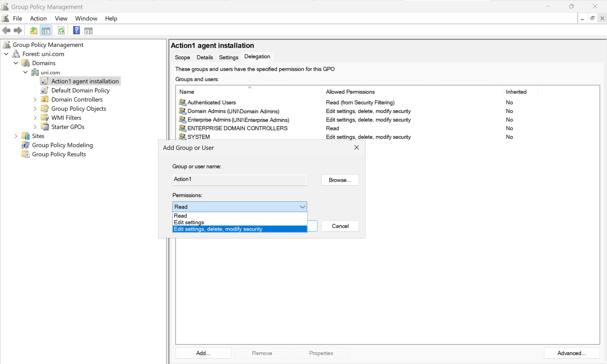Viewport: 607px width, 364px height.
Task: Toggle the console tree pane icon
Action: click(x=46, y=30)
